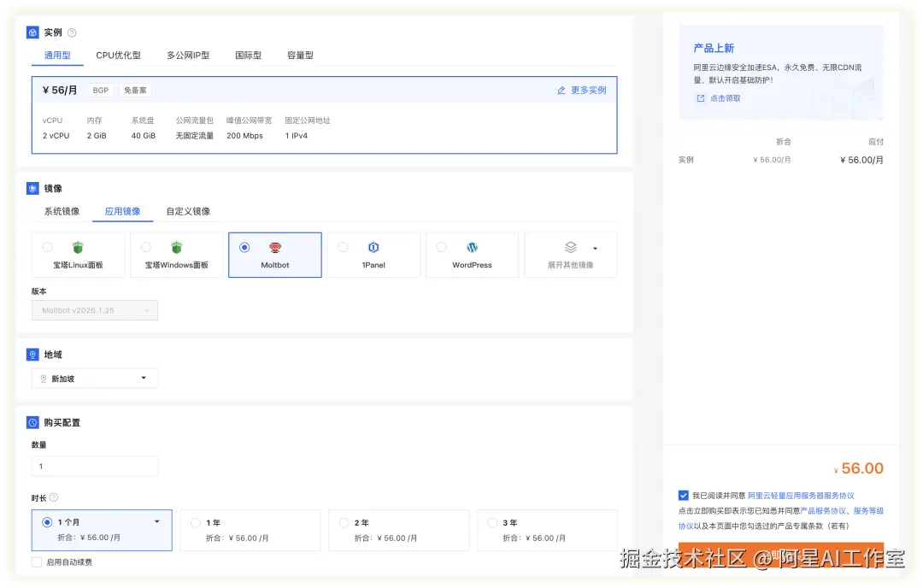Switch to the 国际型 tab
The height and width of the screenshot is (588, 923).
tap(249, 56)
